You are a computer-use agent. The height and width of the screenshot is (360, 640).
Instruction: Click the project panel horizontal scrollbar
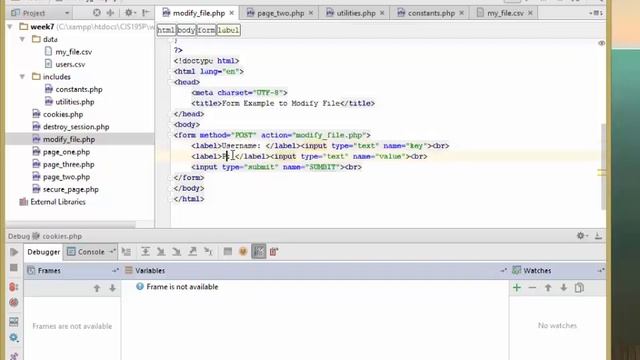coord(71,224)
